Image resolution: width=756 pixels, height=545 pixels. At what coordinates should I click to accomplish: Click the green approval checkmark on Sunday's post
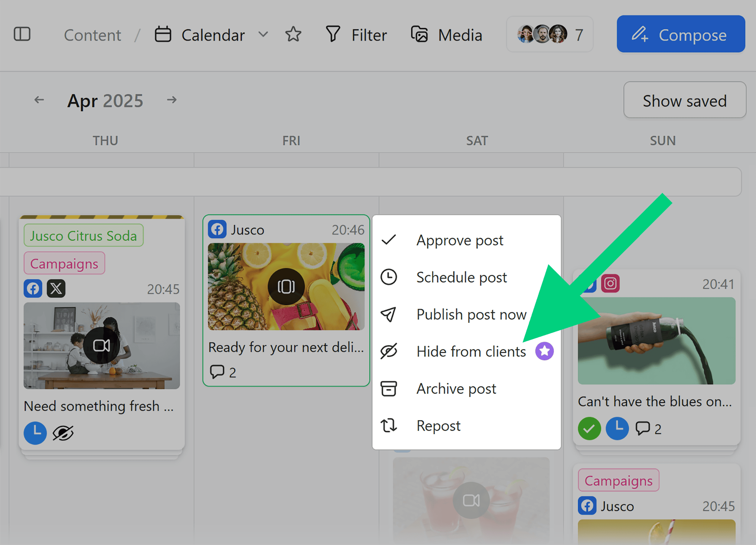click(x=589, y=429)
